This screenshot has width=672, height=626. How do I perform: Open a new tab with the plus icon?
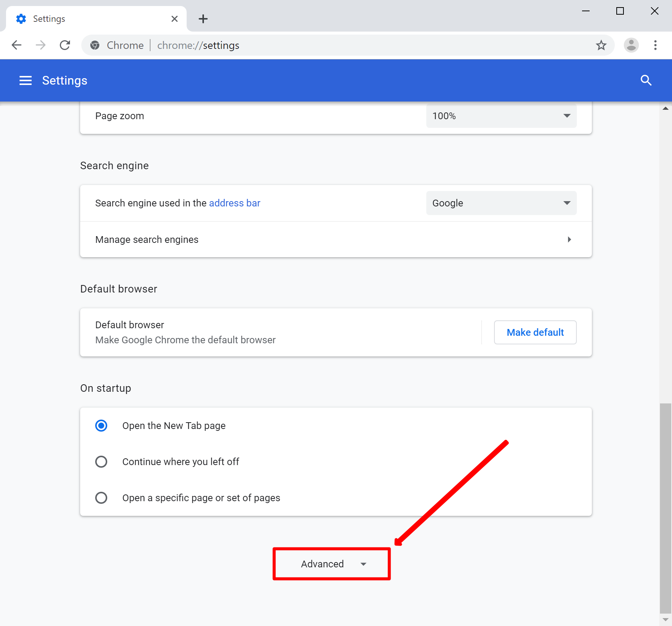(203, 19)
